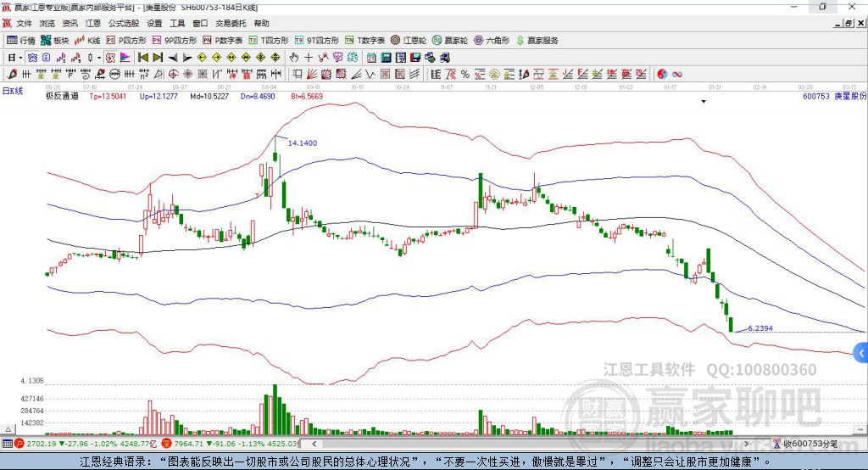Open the T数字表 tool
This screenshot has width=868, height=470.
tap(364, 41)
